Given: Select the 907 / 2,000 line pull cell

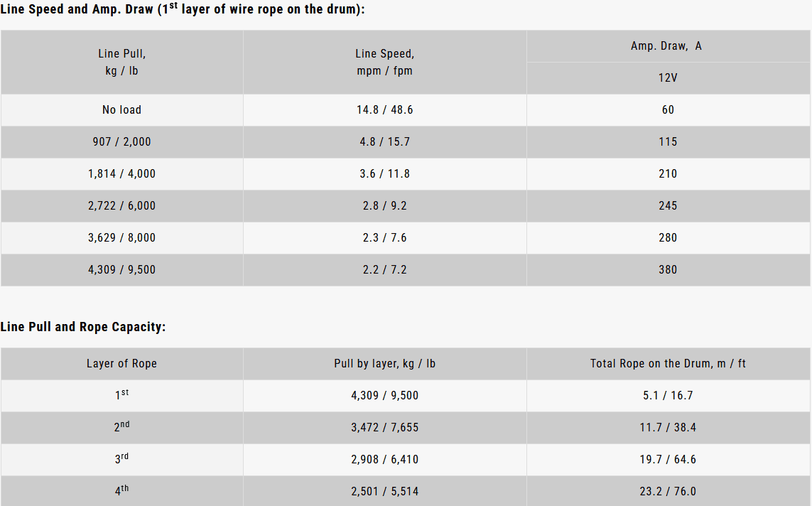Looking at the screenshot, I should tap(121, 141).
